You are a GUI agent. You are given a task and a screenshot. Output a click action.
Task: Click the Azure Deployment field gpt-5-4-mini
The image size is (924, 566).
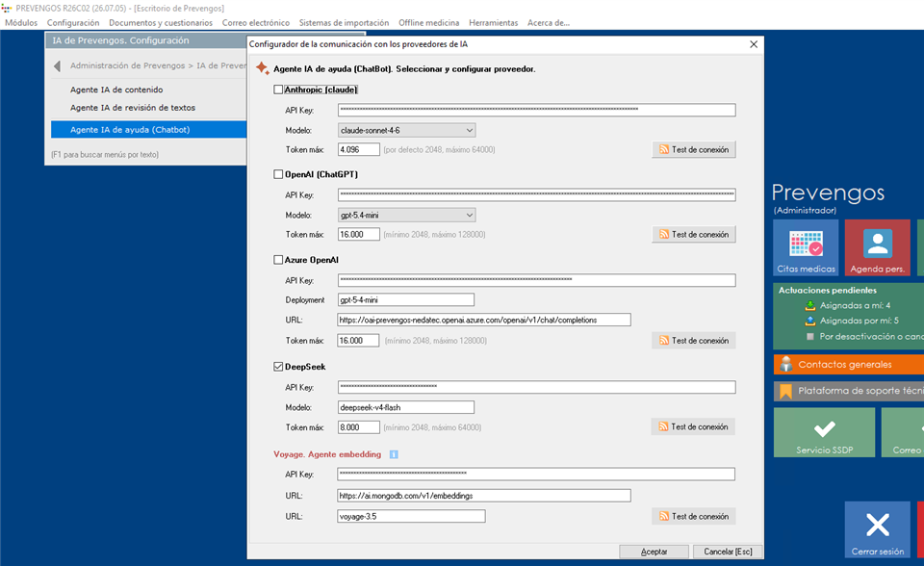[x=406, y=300]
